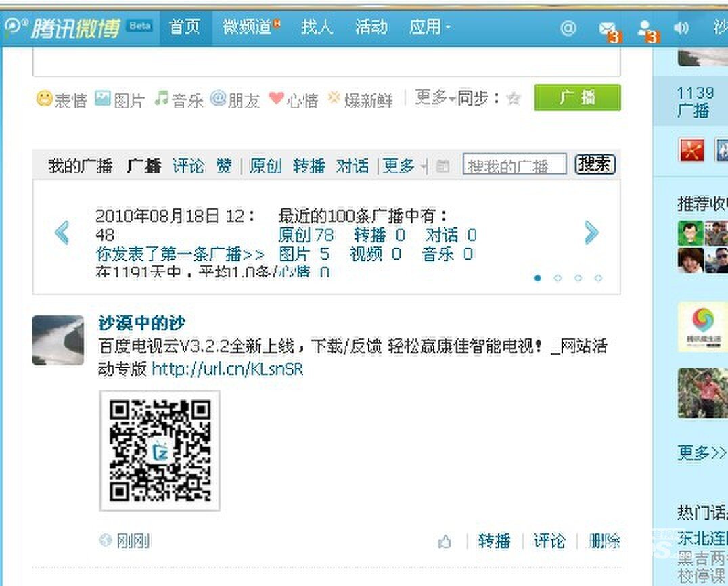The height and width of the screenshot is (586, 728).
Task: Click the 腾讯微生活 sidebar image
Action: 702,327
